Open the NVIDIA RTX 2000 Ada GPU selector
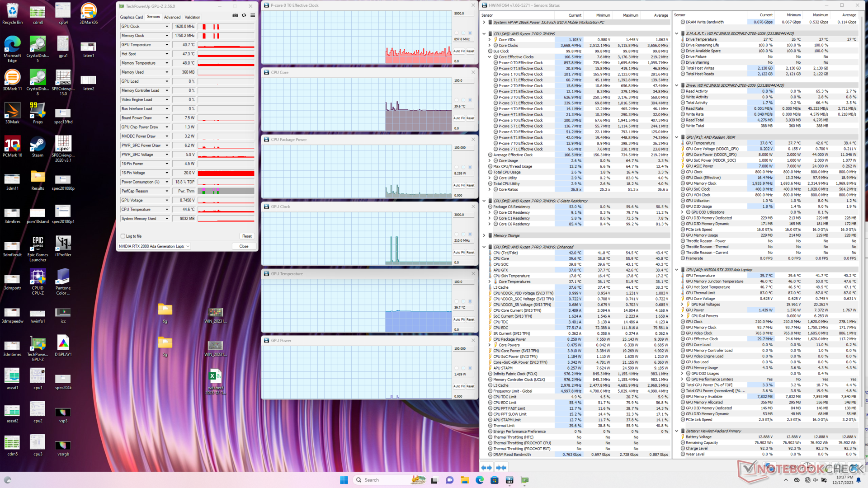The width and height of the screenshot is (868, 488). [154, 246]
